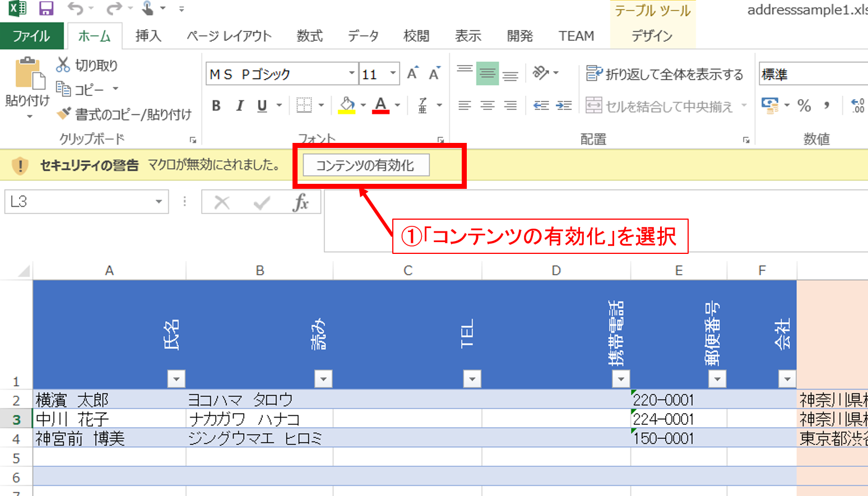This screenshot has height=496, width=868.
Task: Apply percent style
Action: point(804,105)
